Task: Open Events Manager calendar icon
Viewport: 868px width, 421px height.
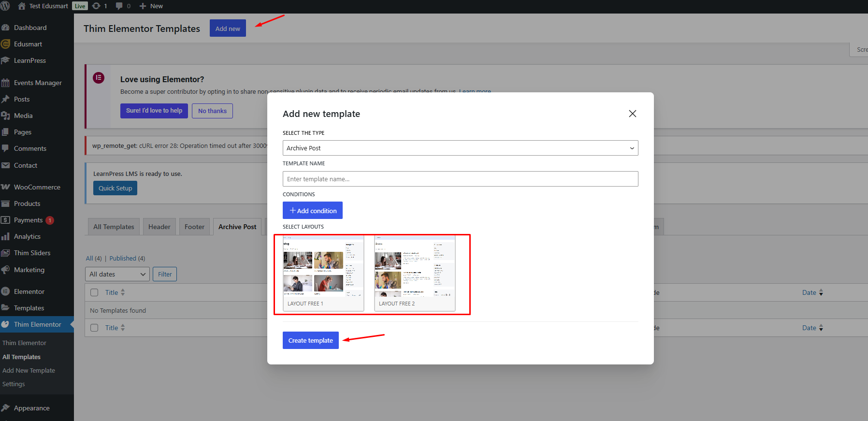Action: tap(6, 83)
